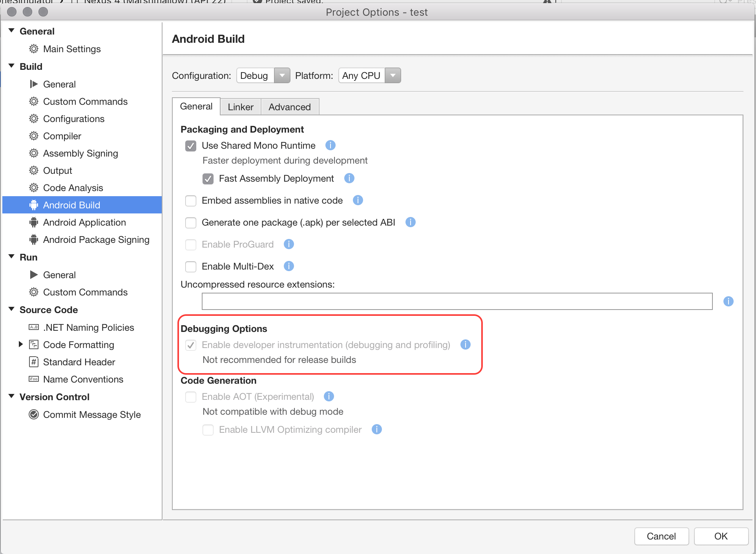Viewport: 756px width, 554px height.
Task: Expand Source Code section in sidebar
Action: pyautogui.click(x=13, y=309)
